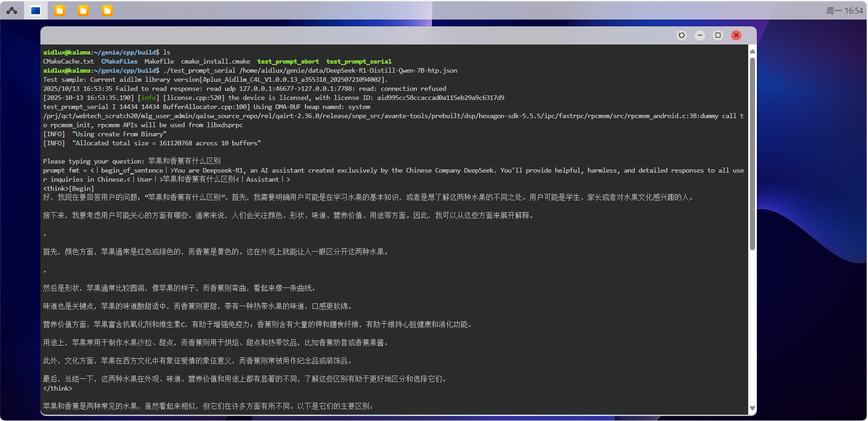
Task: Maximize the terminal window
Action: (718, 35)
